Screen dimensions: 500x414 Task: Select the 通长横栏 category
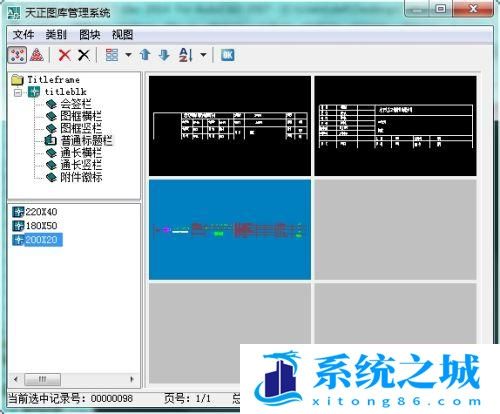tap(81, 153)
